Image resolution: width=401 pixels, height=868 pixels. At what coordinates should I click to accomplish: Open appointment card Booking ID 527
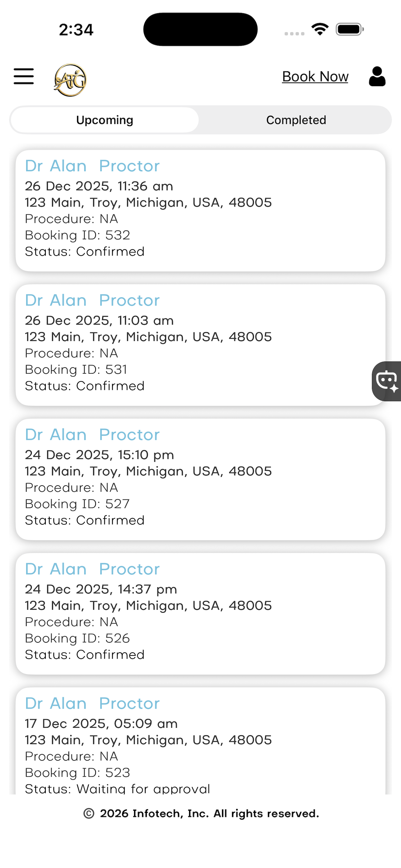point(200,479)
